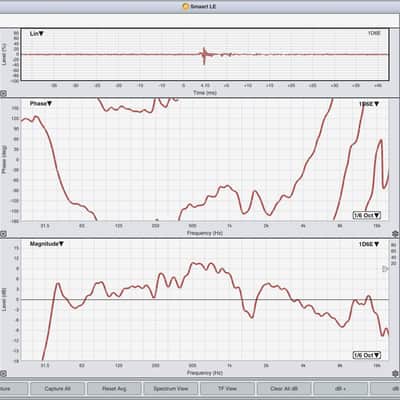Open the gear settings icon below Magnitude plot

[396, 373]
